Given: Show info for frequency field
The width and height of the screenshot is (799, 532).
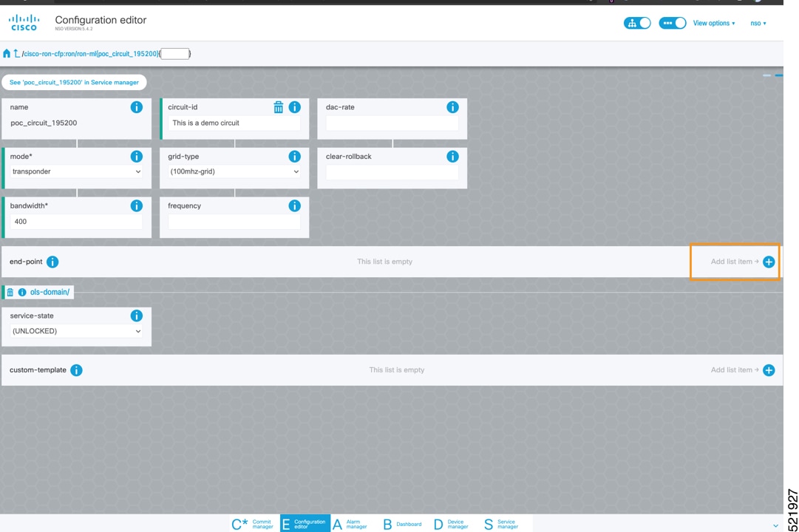Looking at the screenshot, I should [294, 206].
